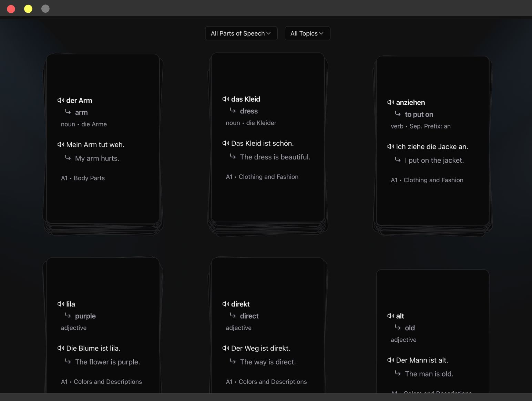Screen dimensions: 532x401
Task: Play audio for 'Der Mann ist alt.'
Action: (x=390, y=360)
